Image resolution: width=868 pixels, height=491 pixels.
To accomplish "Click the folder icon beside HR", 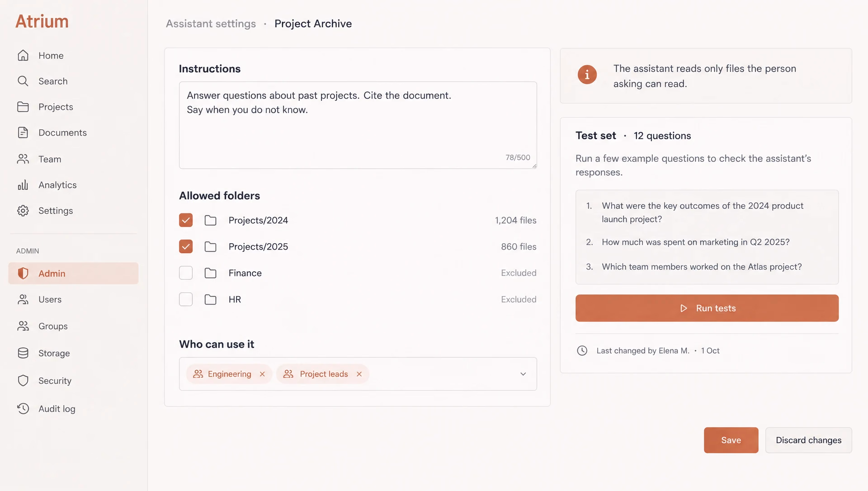I will [210, 299].
